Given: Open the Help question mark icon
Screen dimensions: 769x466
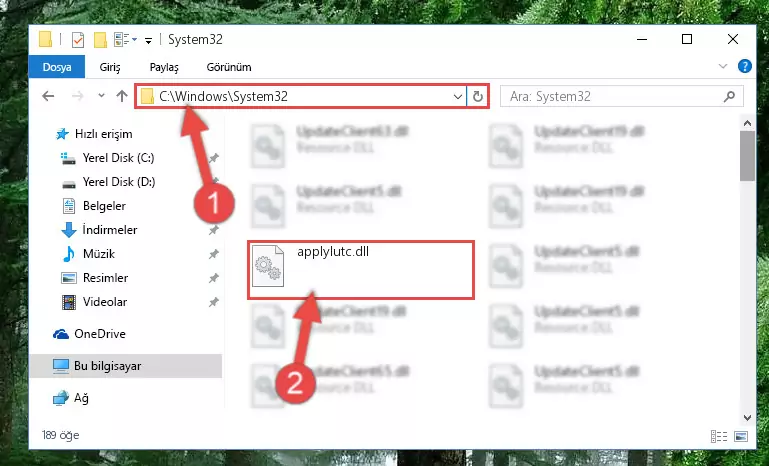Looking at the screenshot, I should pyautogui.click(x=744, y=66).
